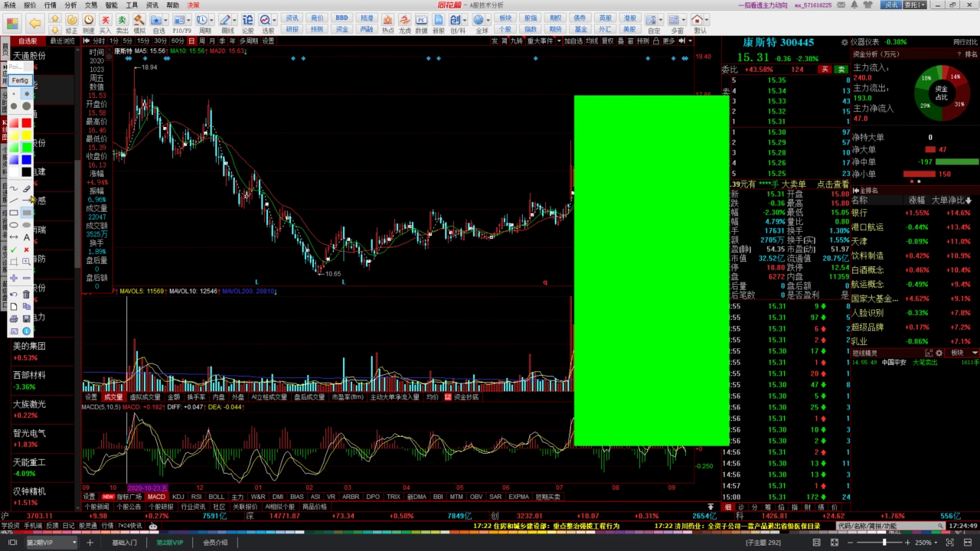The height and width of the screenshot is (551, 980).
Task: Open the 板块 dropdown in 短线精灵 panel
Action: 962,353
